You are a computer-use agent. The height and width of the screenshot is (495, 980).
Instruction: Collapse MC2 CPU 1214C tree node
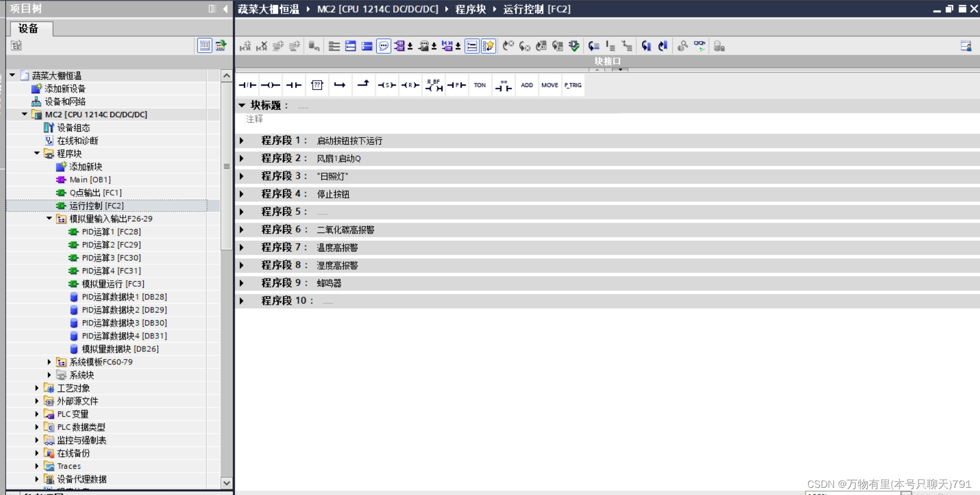click(24, 115)
